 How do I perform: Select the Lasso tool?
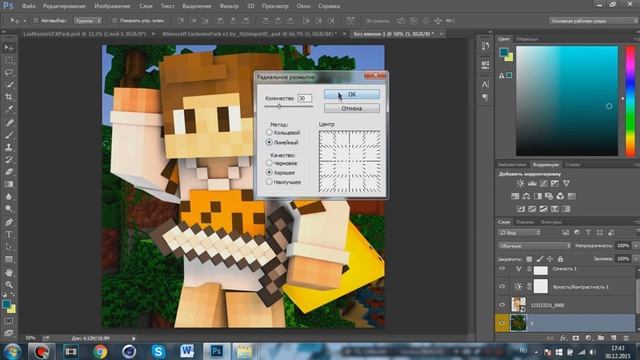pos(9,72)
